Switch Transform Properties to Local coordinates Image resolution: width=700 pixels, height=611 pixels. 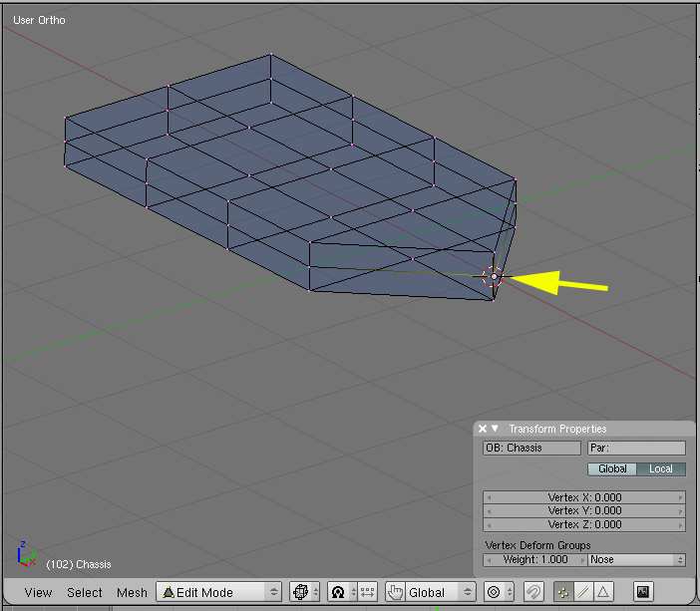[x=661, y=468]
